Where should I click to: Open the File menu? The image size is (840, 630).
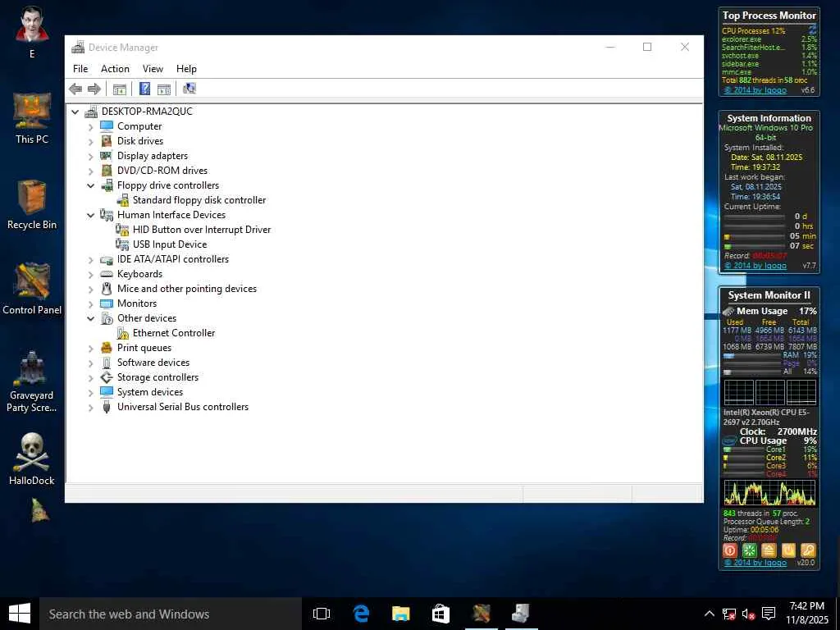pos(80,69)
